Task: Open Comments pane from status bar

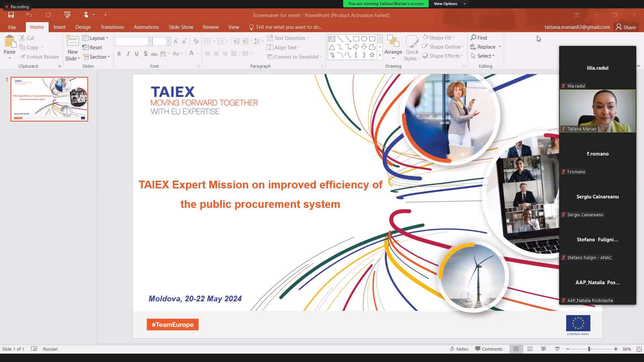Action: point(489,349)
